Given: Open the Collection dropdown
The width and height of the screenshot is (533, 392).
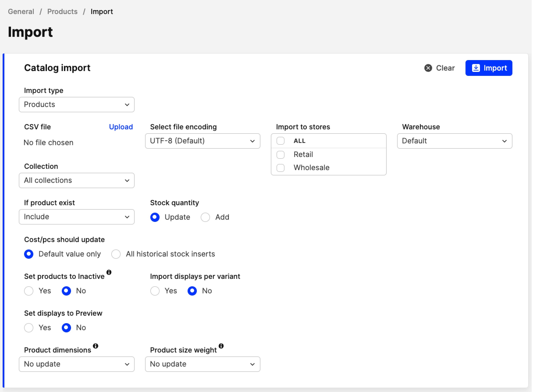Looking at the screenshot, I should 77,181.
